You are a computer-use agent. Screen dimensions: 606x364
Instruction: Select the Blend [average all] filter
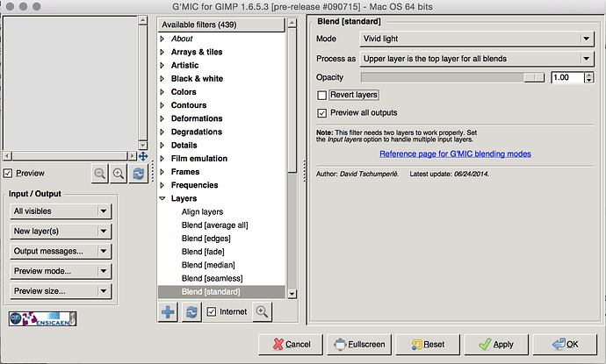(x=215, y=225)
